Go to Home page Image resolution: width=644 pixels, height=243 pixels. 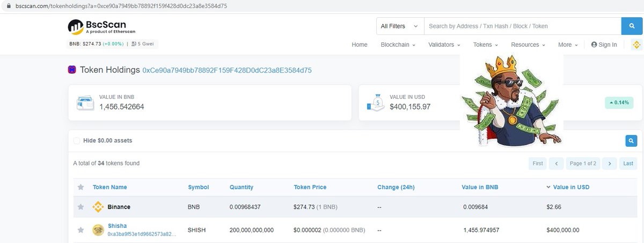point(360,45)
